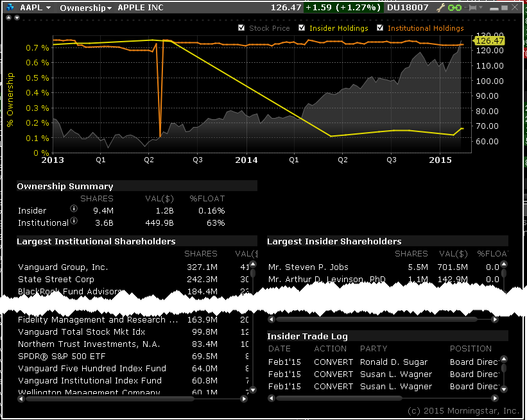The height and width of the screenshot is (420, 527).
Task: Click the green chain link icon
Action: (454, 8)
